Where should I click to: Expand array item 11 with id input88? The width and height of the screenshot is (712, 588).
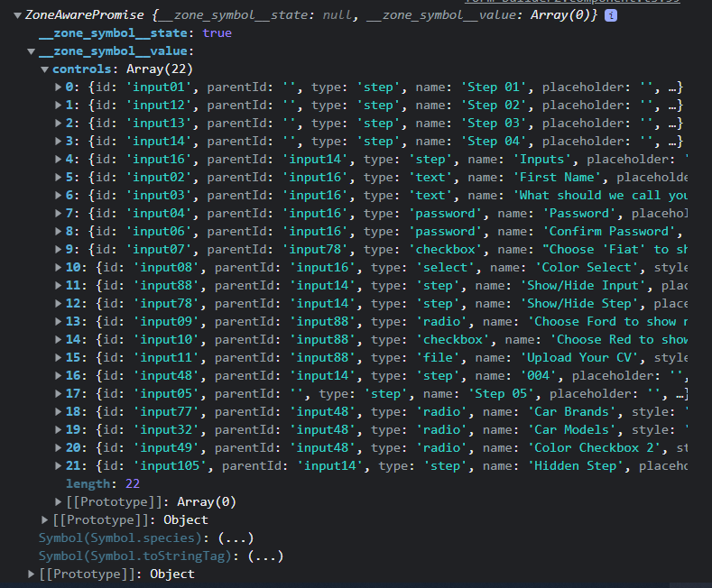pyautogui.click(x=58, y=285)
